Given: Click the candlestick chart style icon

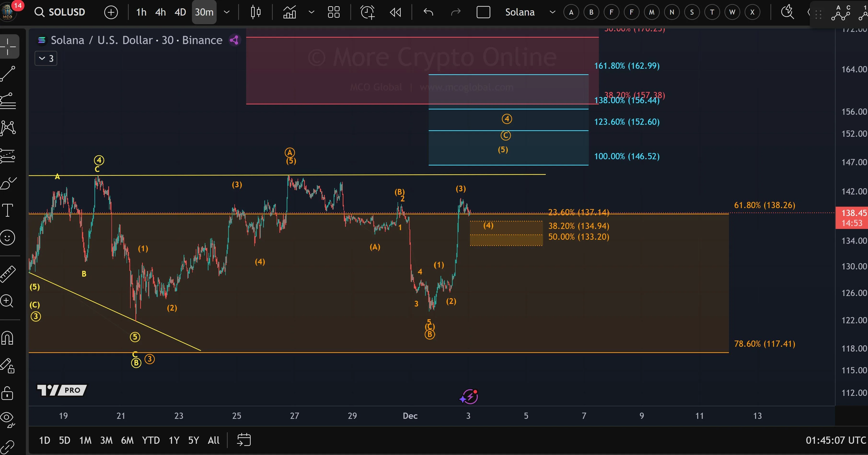Looking at the screenshot, I should pos(256,12).
